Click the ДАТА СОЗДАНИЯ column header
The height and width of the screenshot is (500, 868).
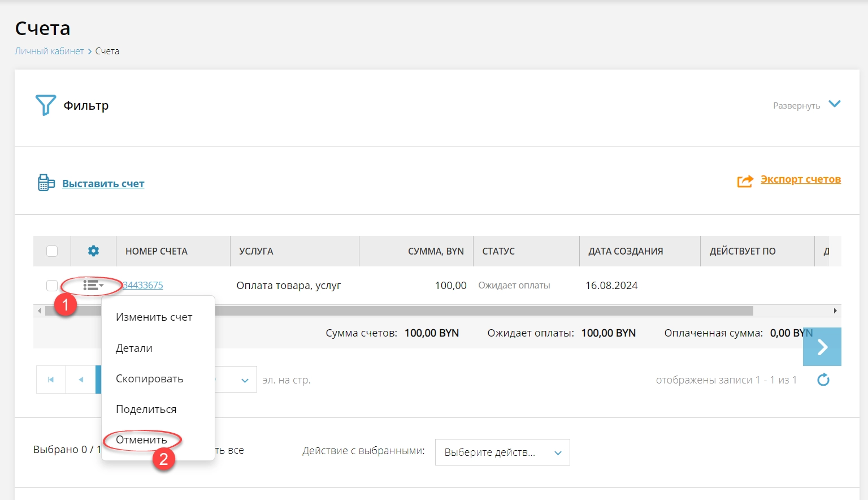coord(640,251)
